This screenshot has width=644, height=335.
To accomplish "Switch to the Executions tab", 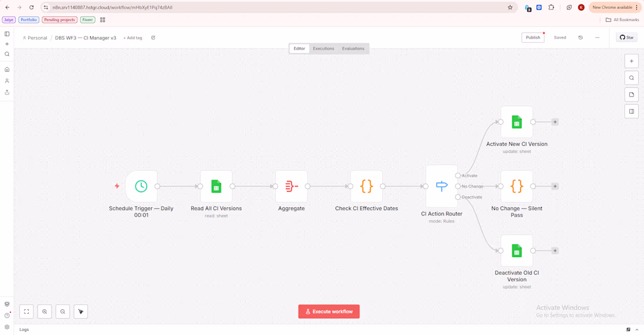I will click(x=323, y=49).
